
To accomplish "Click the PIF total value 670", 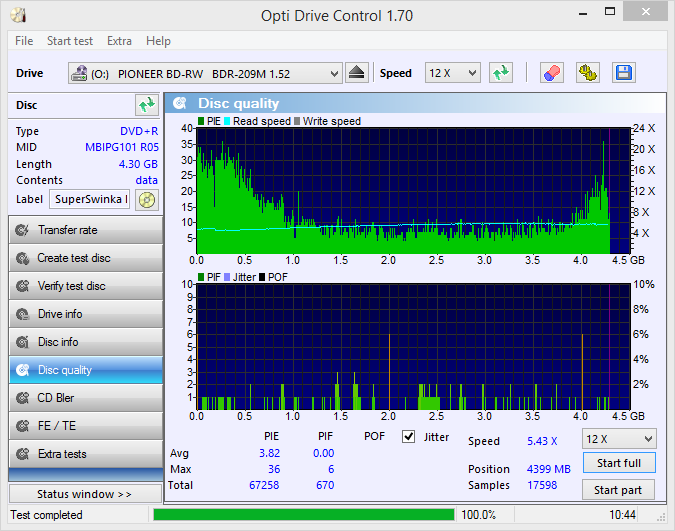I will [325, 485].
